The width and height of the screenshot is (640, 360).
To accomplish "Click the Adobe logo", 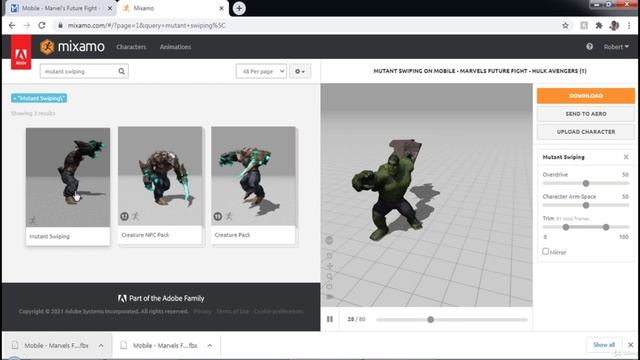I will pyautogui.click(x=21, y=52).
